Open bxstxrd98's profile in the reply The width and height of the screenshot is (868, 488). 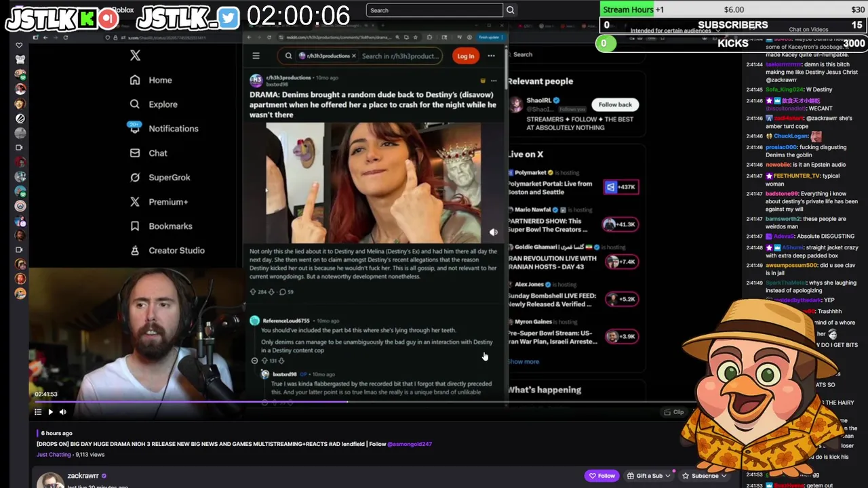coord(284,374)
